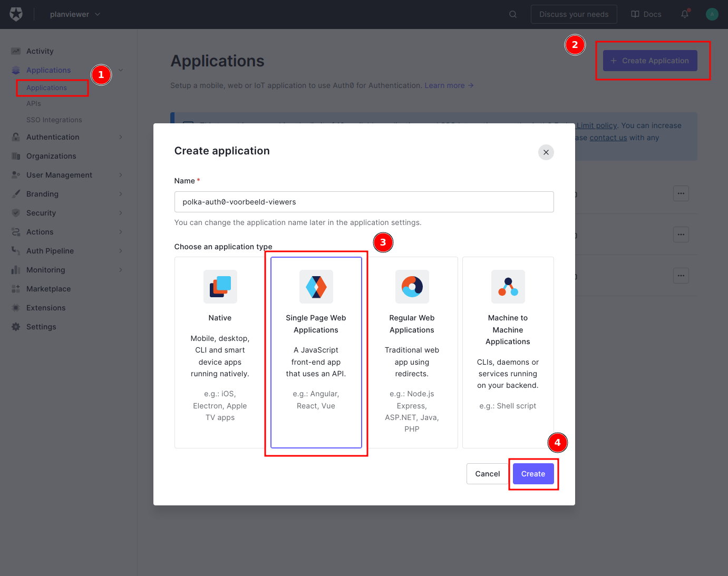The height and width of the screenshot is (576, 728).
Task: Click the Create button to confirm
Action: 533,473
